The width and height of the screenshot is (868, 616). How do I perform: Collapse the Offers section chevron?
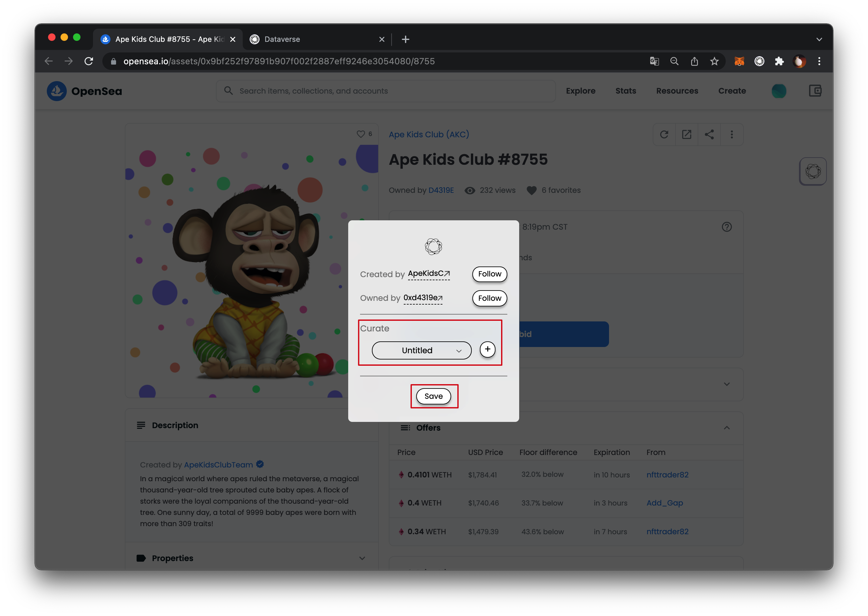point(726,428)
